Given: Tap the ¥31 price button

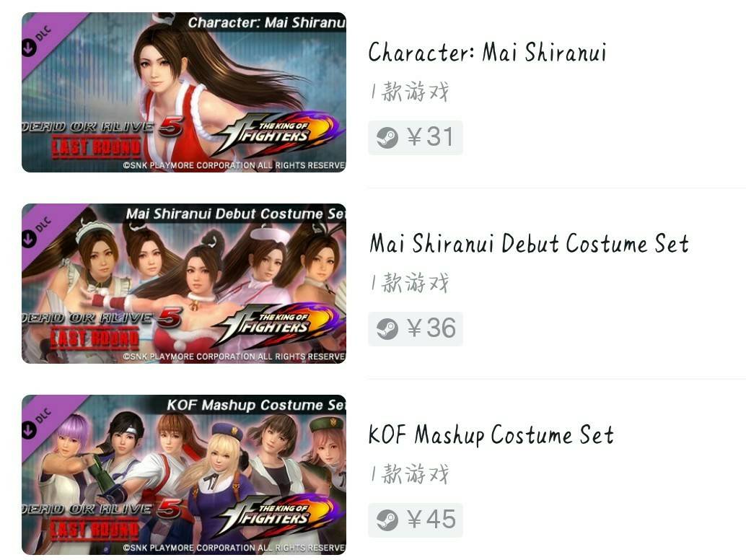Looking at the screenshot, I should coord(416,138).
